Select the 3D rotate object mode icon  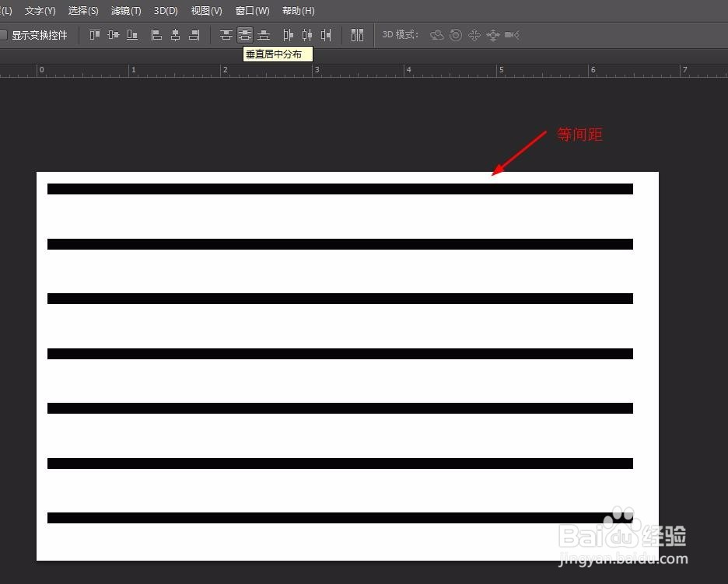(x=437, y=35)
